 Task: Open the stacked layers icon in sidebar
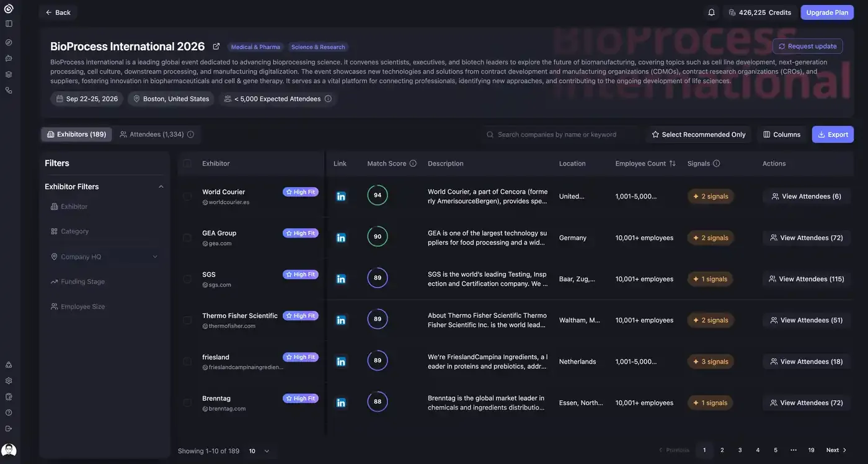(x=9, y=74)
